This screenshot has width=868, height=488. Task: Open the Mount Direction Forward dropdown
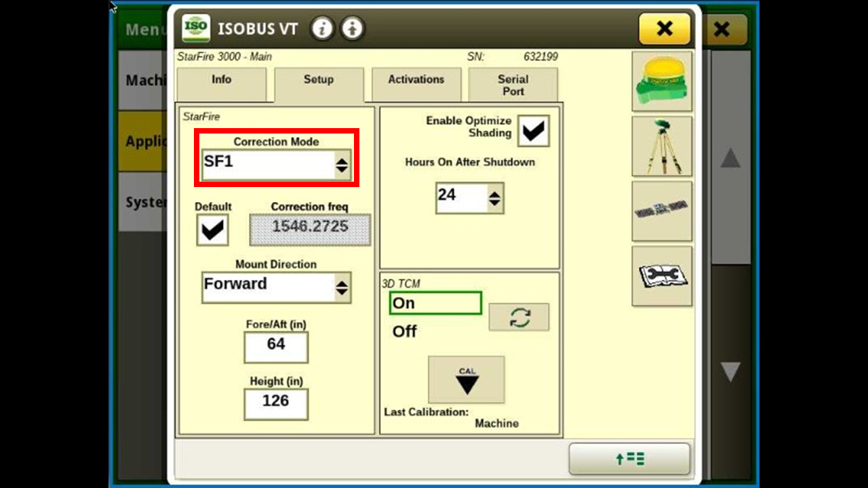[x=277, y=287]
